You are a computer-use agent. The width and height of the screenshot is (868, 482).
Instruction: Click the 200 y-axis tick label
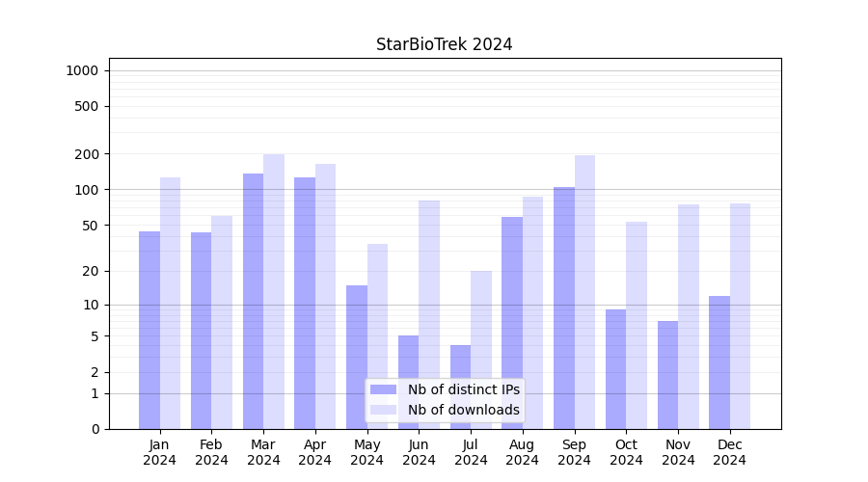tap(88, 154)
